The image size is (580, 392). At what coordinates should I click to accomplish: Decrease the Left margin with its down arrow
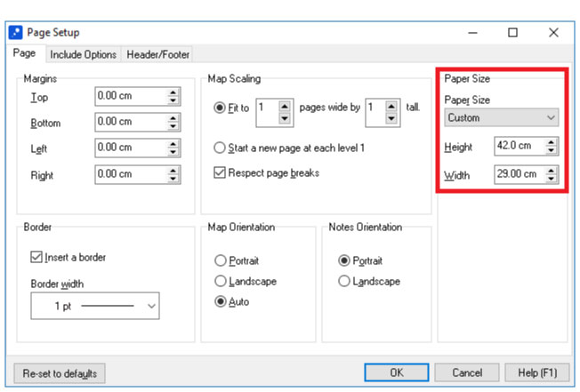point(173,152)
